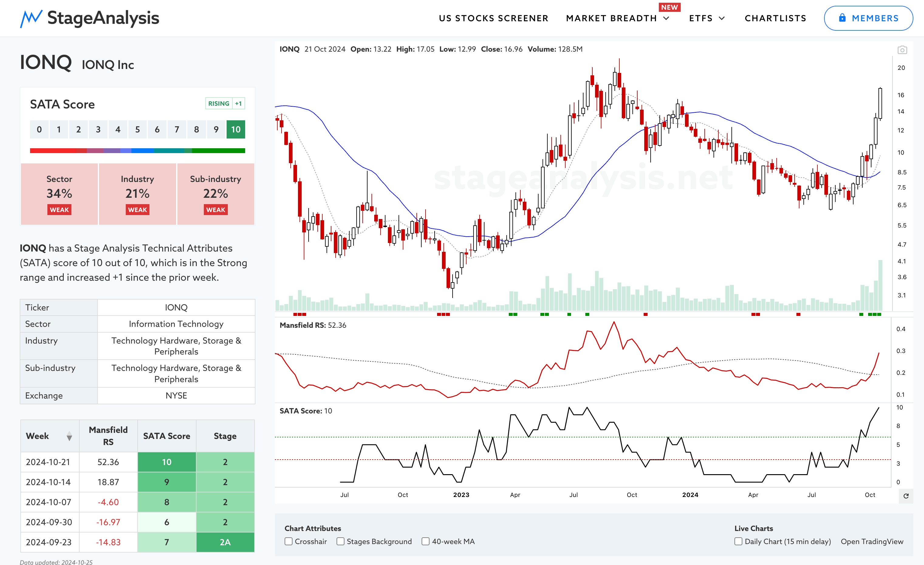Toggle Stages Background checkbox
This screenshot has height=565, width=924.
coord(341,541)
